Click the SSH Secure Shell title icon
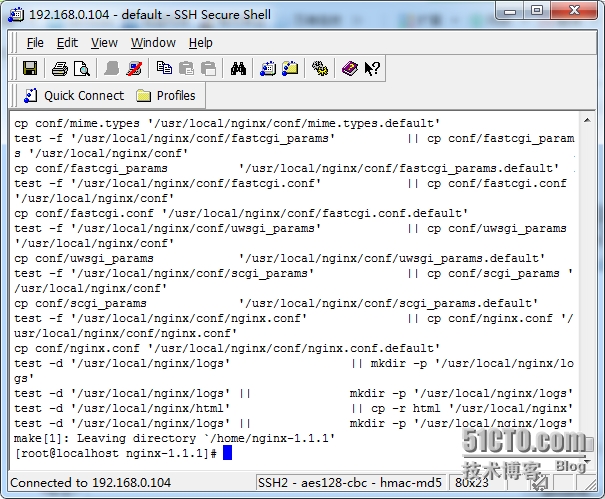Image resolution: width=605 pixels, height=499 pixels. [16, 15]
